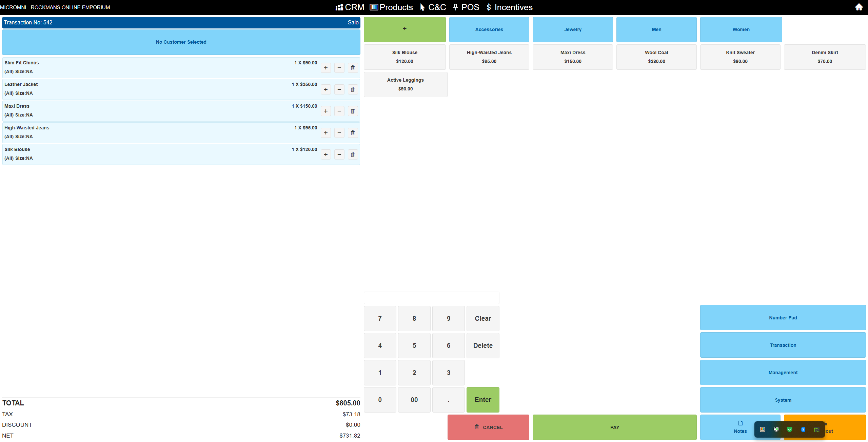Click the remote desktop tray icon

[x=776, y=429]
